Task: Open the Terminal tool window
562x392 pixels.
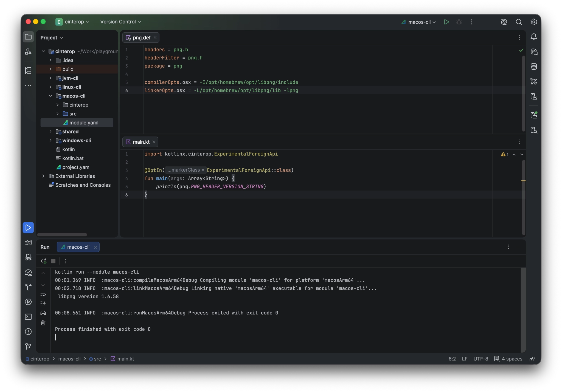Action: pyautogui.click(x=28, y=317)
